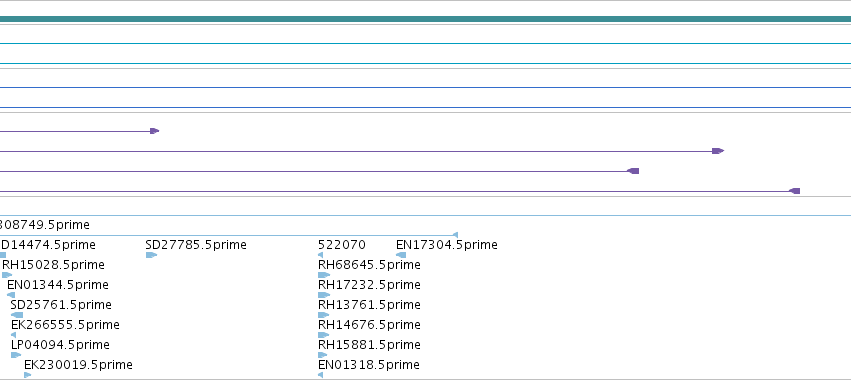The height and width of the screenshot is (380, 851).
Task: Select the SD25761.5prime feature glyph
Action: 17,315
